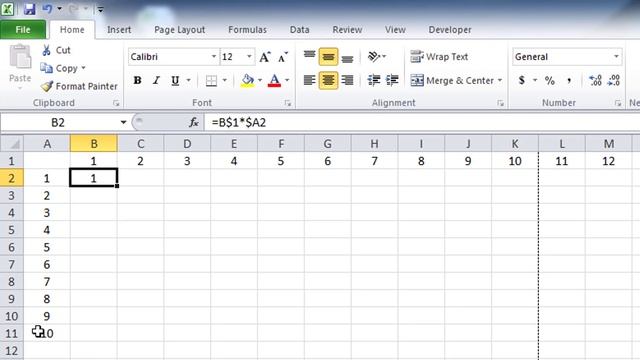Toggle Italic formatting
The width and height of the screenshot is (640, 360).
pos(156,80)
